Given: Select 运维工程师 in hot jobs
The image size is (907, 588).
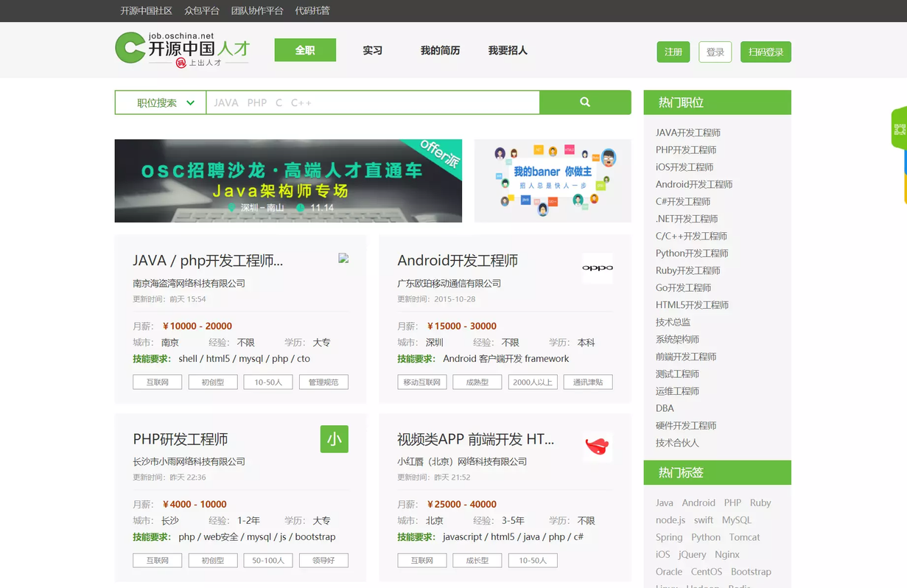Looking at the screenshot, I should point(678,391).
